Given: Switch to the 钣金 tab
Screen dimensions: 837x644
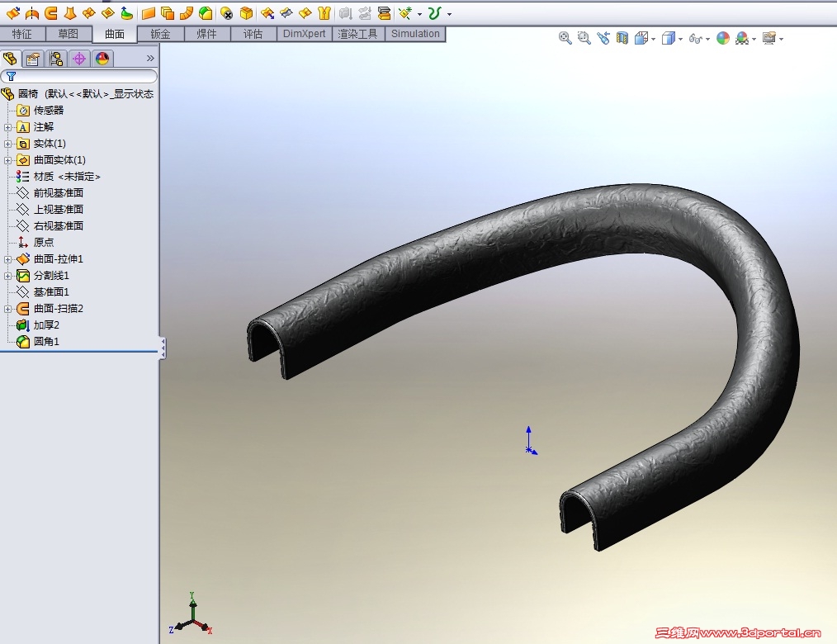Looking at the screenshot, I should (160, 34).
